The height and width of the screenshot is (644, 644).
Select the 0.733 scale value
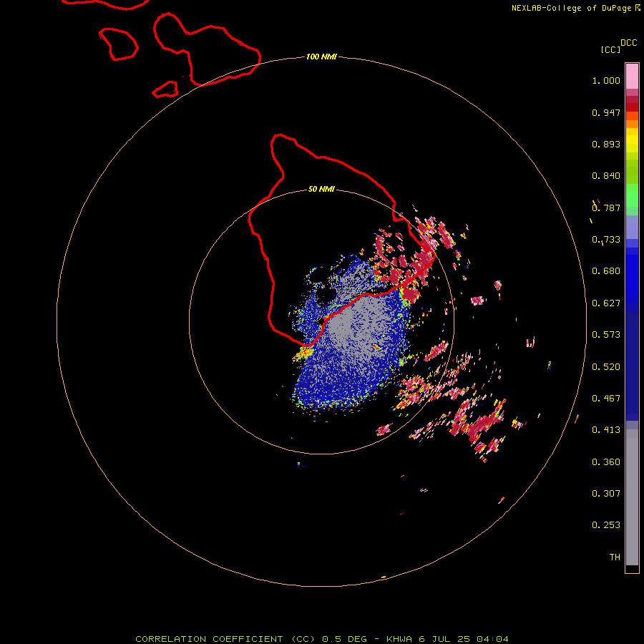[x=606, y=240]
